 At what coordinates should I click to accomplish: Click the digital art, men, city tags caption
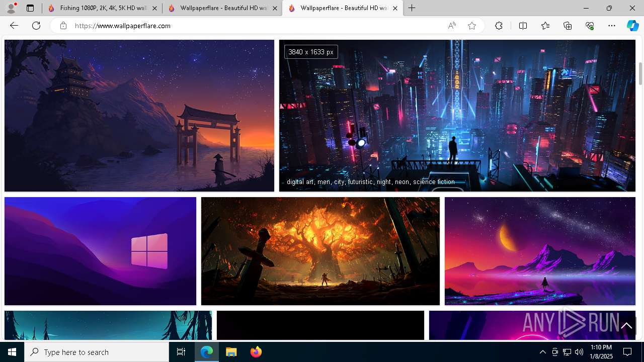pyautogui.click(x=371, y=182)
